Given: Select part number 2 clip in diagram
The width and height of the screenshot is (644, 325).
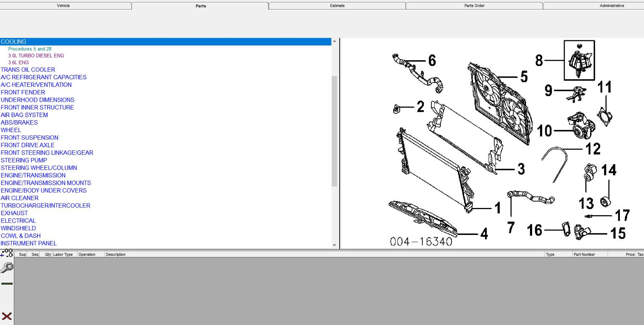Looking at the screenshot, I should click(x=421, y=107).
